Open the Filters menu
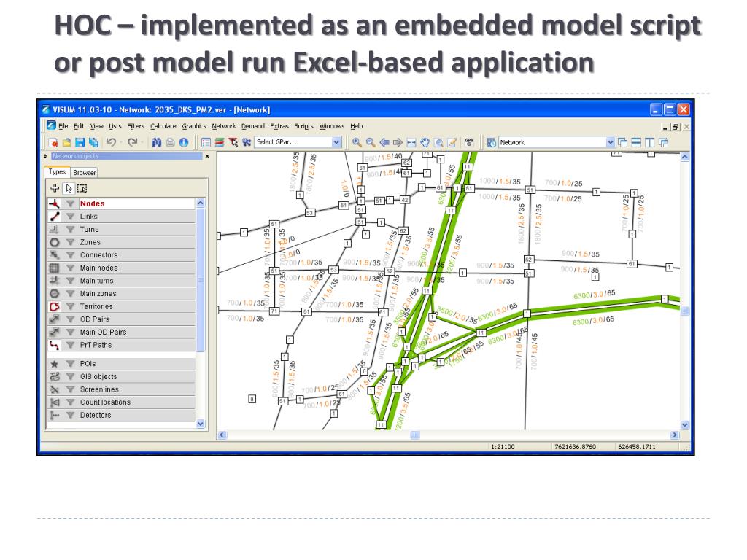 tap(136, 126)
